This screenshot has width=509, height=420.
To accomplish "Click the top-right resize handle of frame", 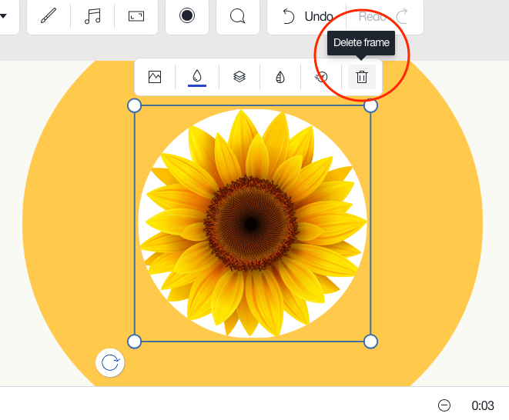I will pos(370,105).
